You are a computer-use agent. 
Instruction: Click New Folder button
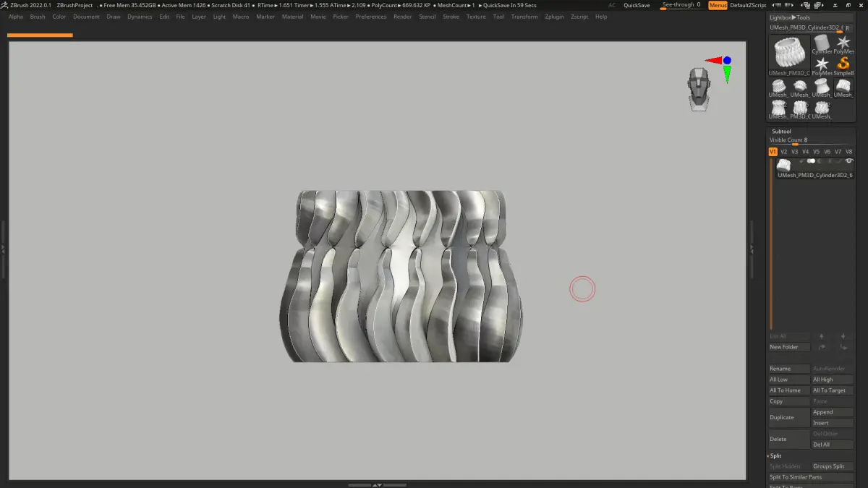pyautogui.click(x=789, y=347)
